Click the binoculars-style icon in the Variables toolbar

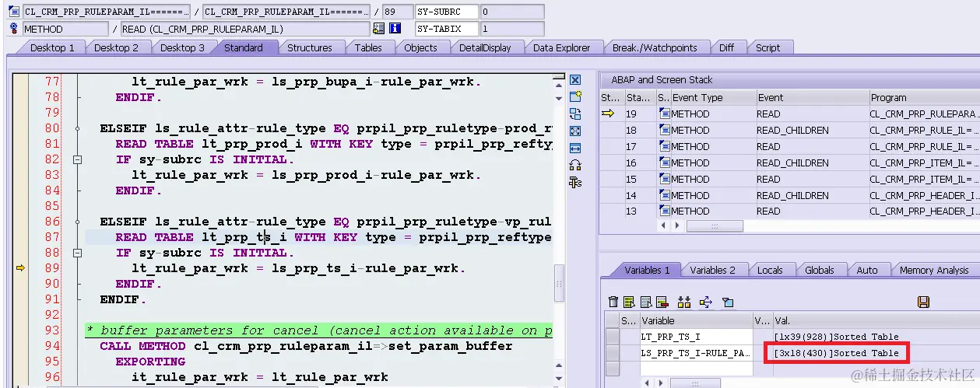[684, 302]
